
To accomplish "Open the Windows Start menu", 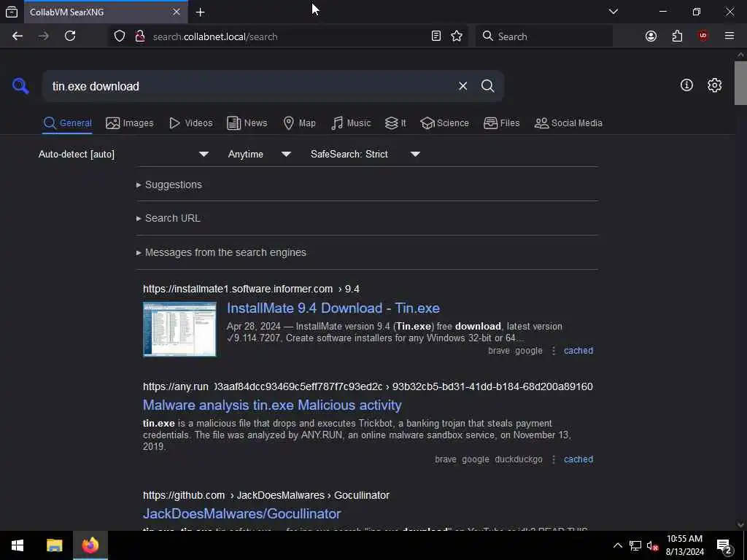I will pos(18,545).
